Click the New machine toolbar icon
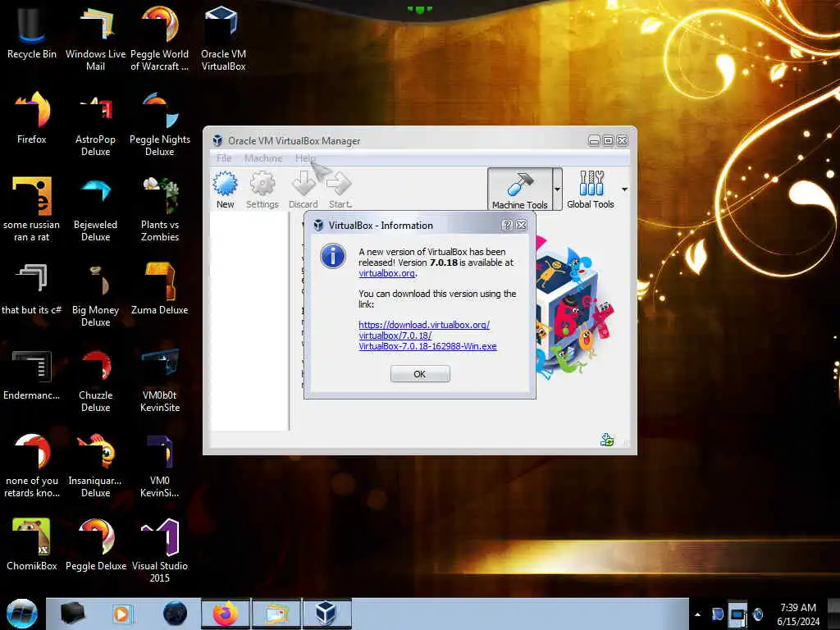 pos(225,190)
